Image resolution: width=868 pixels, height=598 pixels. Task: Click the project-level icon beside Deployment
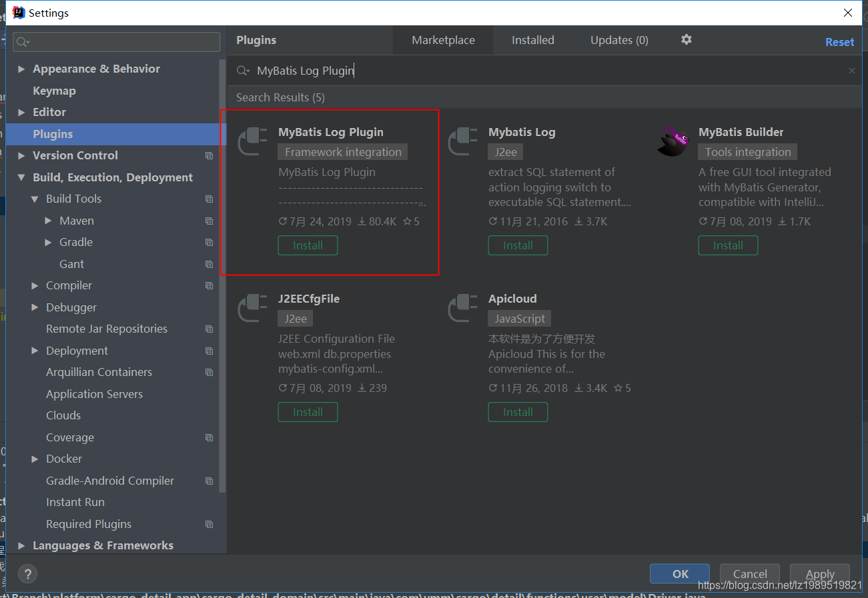tap(209, 351)
